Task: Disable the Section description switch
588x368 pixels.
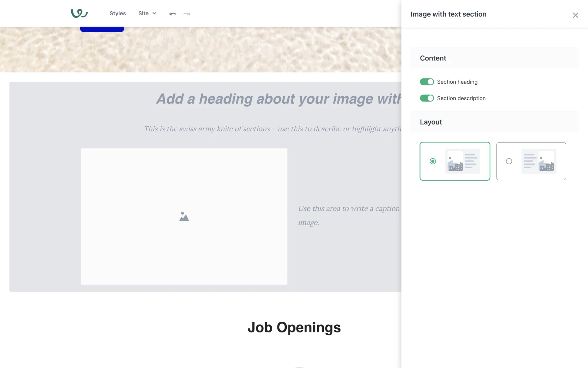Action: pos(427,98)
